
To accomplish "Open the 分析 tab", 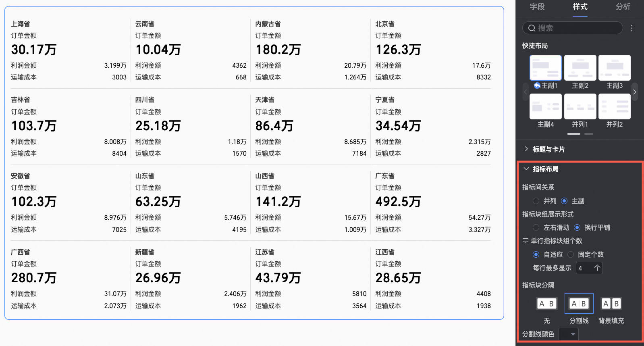I will click(x=623, y=7).
